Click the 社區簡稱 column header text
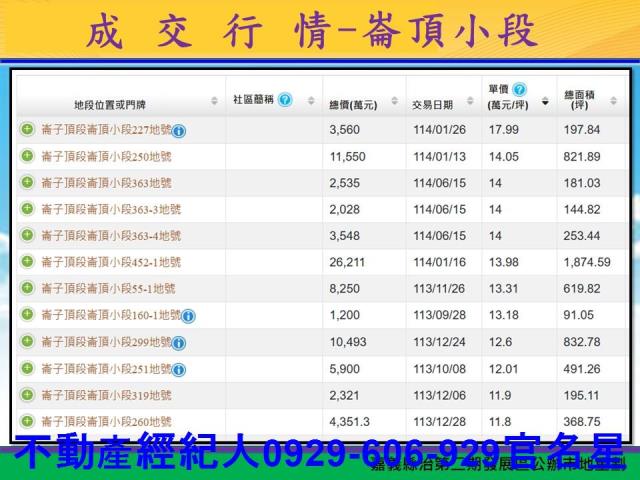The height and width of the screenshot is (480, 640). click(x=254, y=100)
